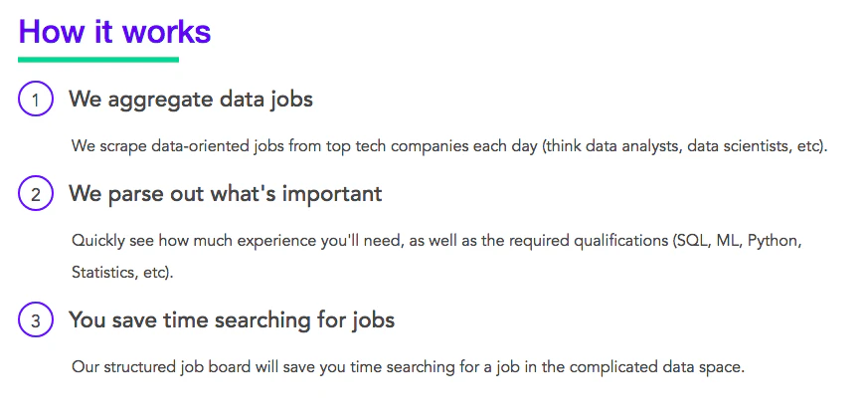Click the "Our structured job board" sentence
This screenshot has width=868, height=418.
[x=407, y=366]
